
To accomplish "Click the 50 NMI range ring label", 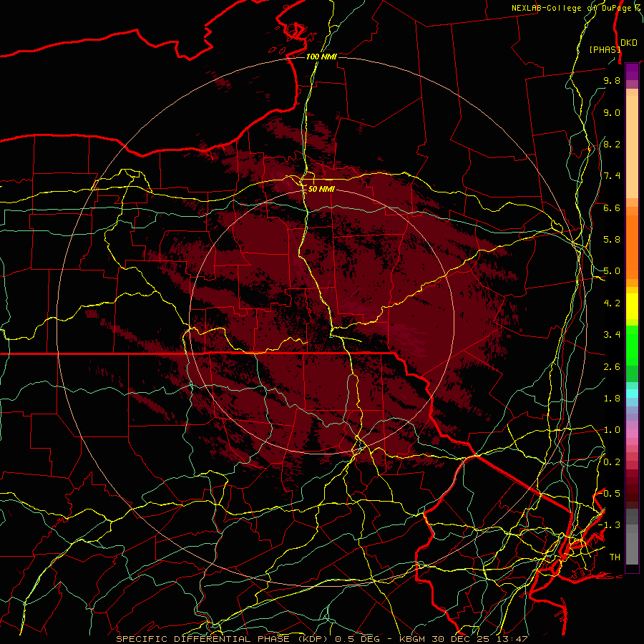I will 321,189.
